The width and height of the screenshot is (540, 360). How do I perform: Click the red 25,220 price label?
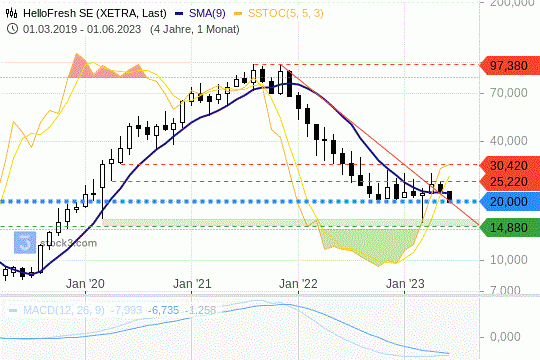[x=510, y=182]
